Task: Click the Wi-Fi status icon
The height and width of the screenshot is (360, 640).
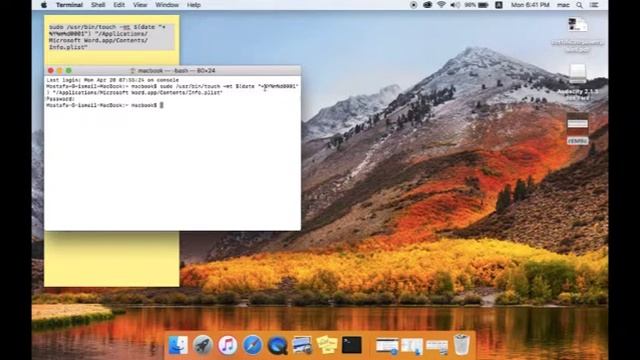Action: (x=441, y=5)
